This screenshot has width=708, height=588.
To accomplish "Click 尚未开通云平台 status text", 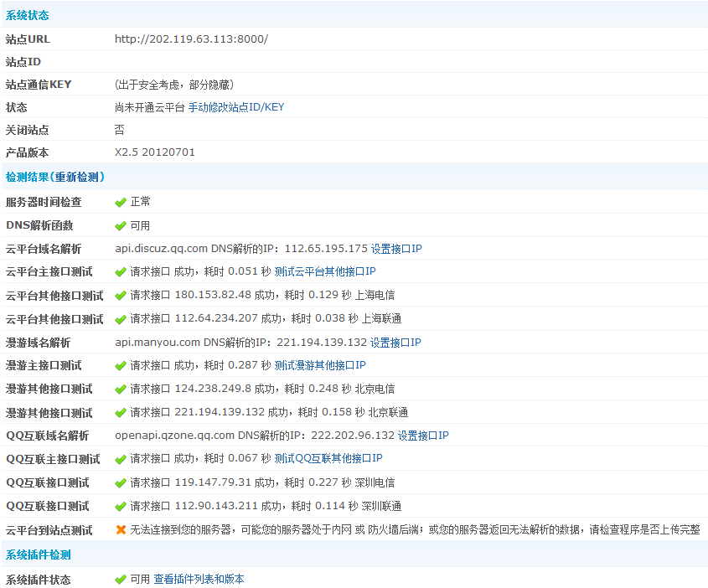I will click(x=150, y=107).
